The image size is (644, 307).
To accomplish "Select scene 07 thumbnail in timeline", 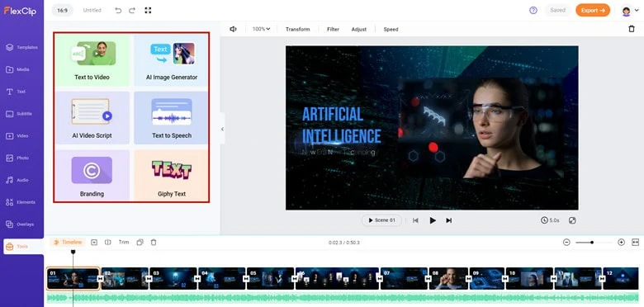I will coord(404,279).
